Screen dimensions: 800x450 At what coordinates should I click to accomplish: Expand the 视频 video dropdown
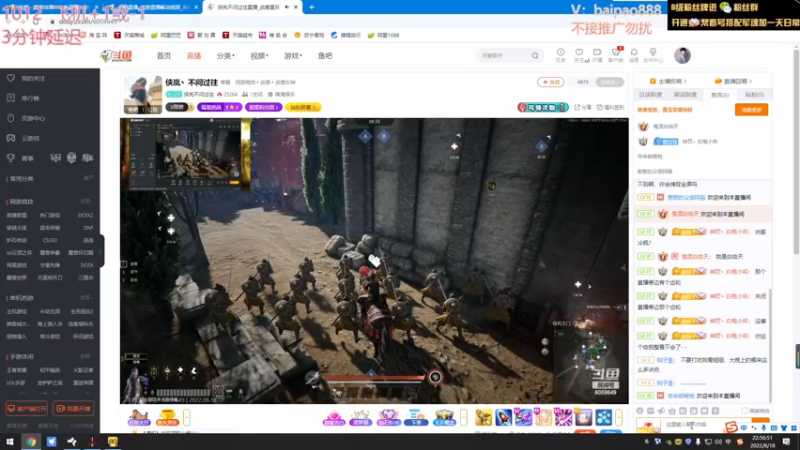(x=259, y=56)
